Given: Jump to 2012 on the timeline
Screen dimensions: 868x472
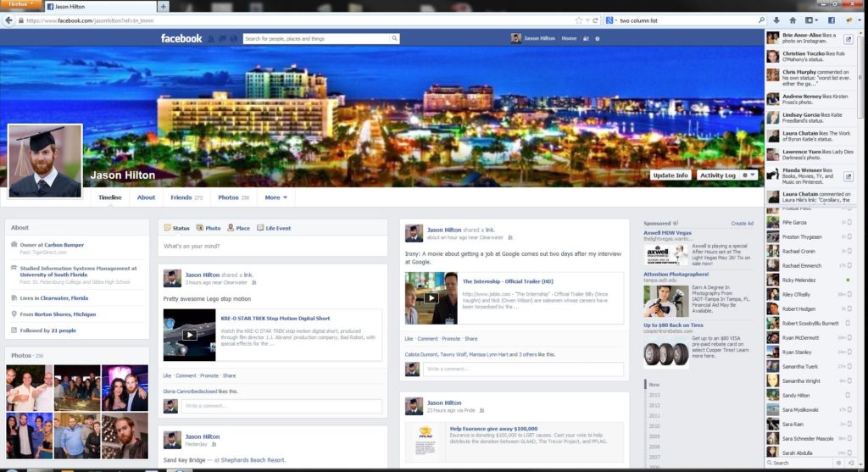Looking at the screenshot, I should (654, 405).
